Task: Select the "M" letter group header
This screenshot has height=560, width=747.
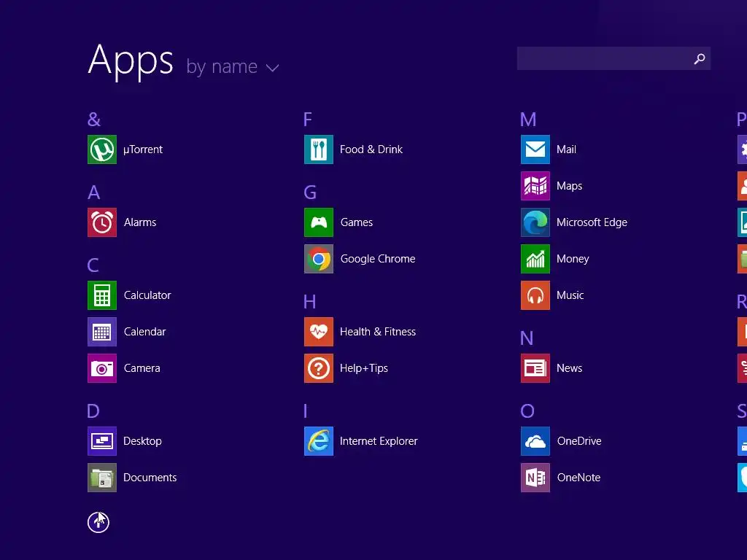Action: pyautogui.click(x=528, y=119)
